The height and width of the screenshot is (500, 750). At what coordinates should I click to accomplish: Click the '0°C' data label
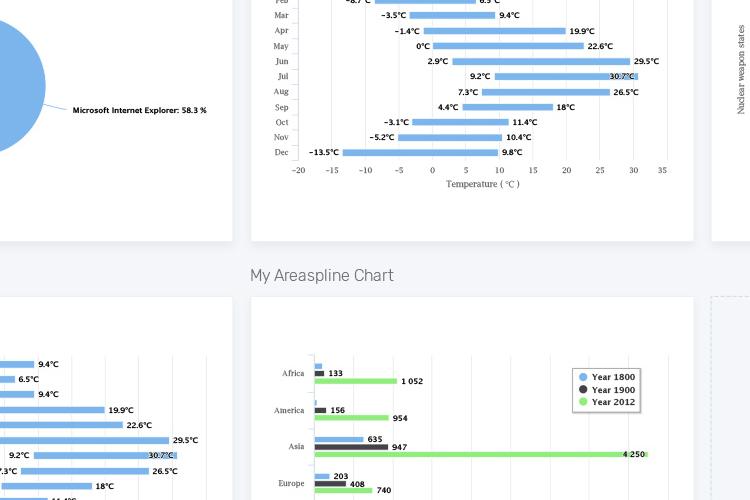423,46
